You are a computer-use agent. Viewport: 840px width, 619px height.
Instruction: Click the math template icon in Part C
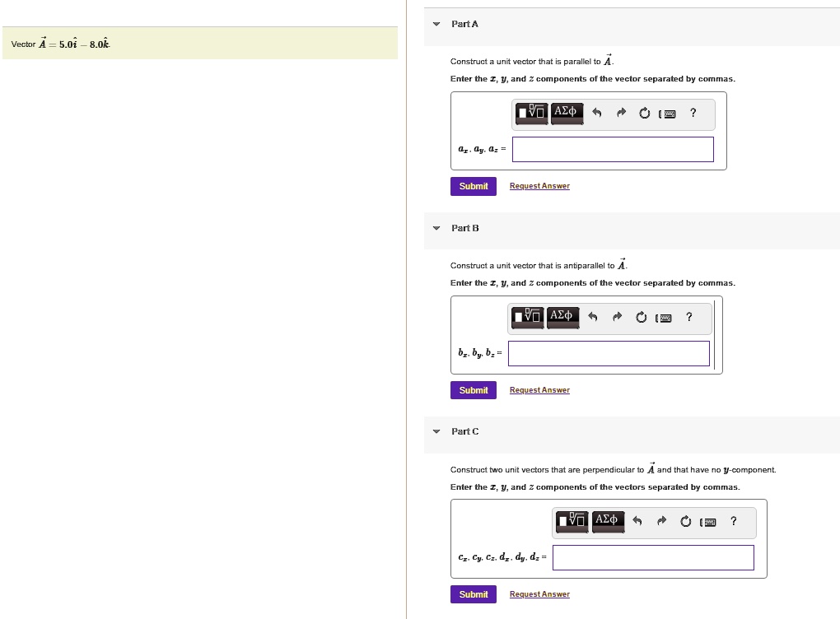[x=572, y=521]
